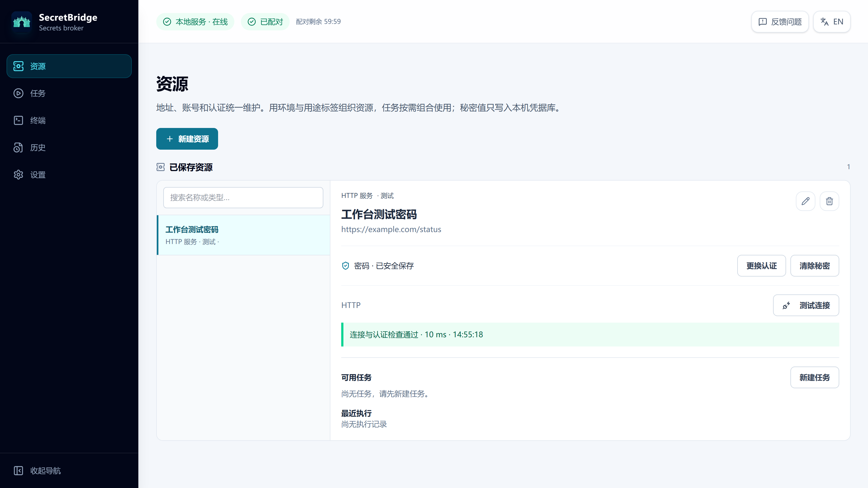The height and width of the screenshot is (488, 868).
Task: Select the 工作台测试密码 list entry
Action: 243,235
